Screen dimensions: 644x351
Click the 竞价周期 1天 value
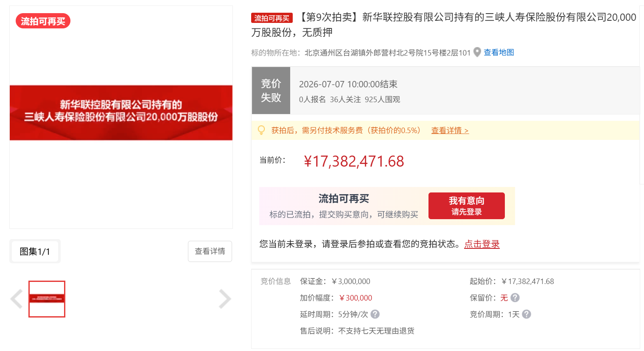[514, 314]
